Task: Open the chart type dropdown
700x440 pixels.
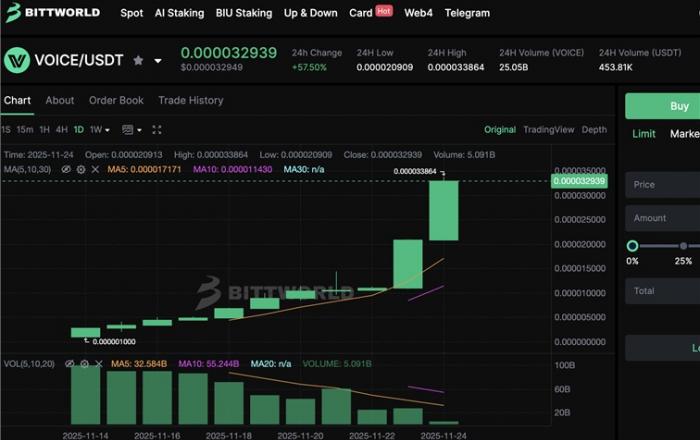Action: pyautogui.click(x=131, y=130)
